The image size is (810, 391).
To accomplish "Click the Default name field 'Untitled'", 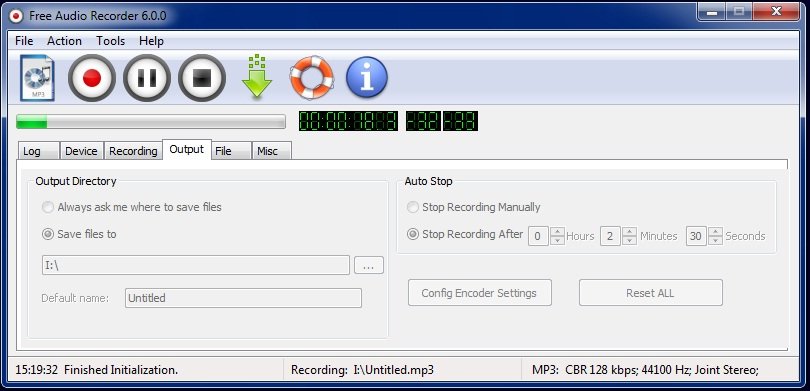I will (x=243, y=298).
